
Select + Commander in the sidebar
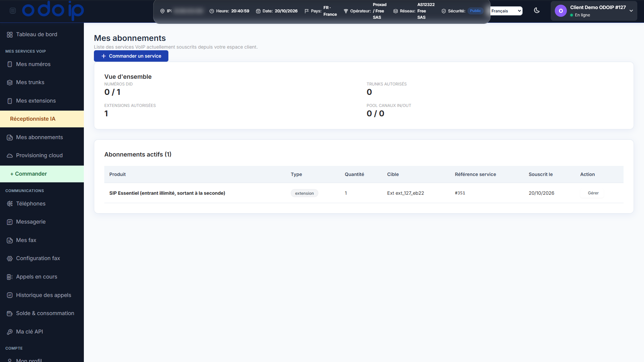pyautogui.click(x=42, y=174)
